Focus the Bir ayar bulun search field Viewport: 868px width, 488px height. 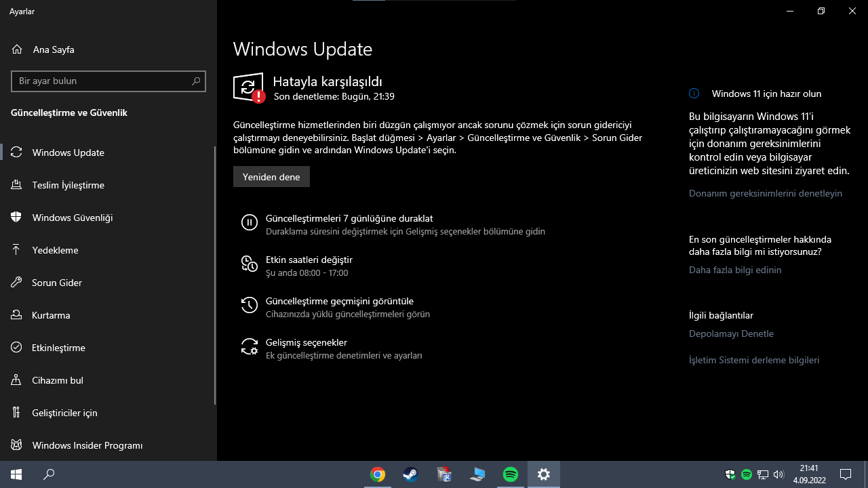pyautogui.click(x=108, y=81)
